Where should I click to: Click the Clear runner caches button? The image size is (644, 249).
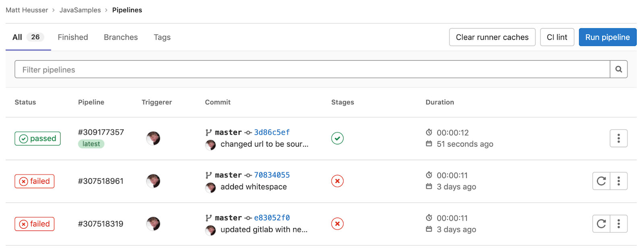(492, 37)
